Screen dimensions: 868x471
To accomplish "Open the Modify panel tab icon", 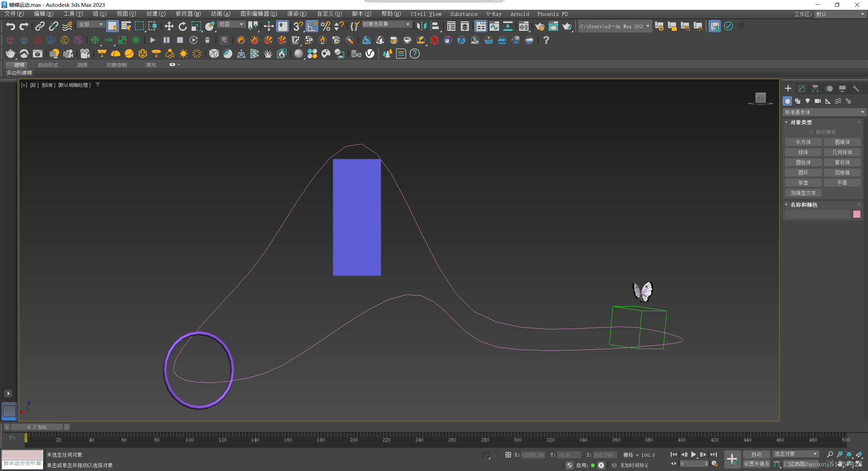I will 802,88.
